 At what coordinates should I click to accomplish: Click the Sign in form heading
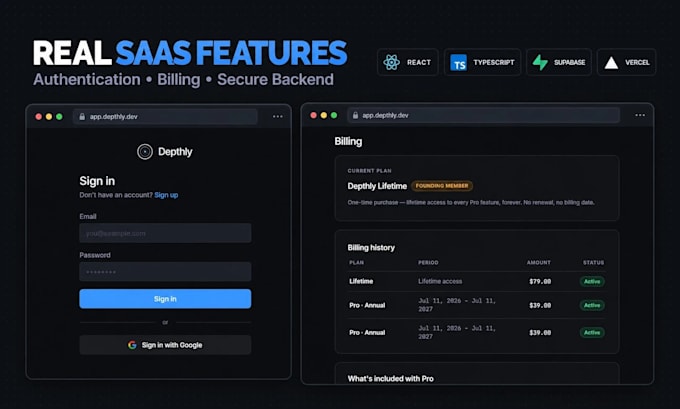click(97, 181)
